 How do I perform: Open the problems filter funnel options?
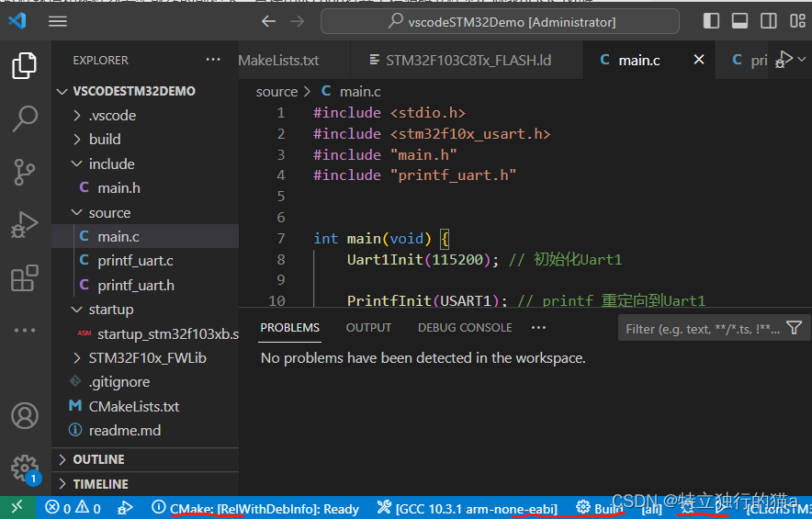pos(795,328)
